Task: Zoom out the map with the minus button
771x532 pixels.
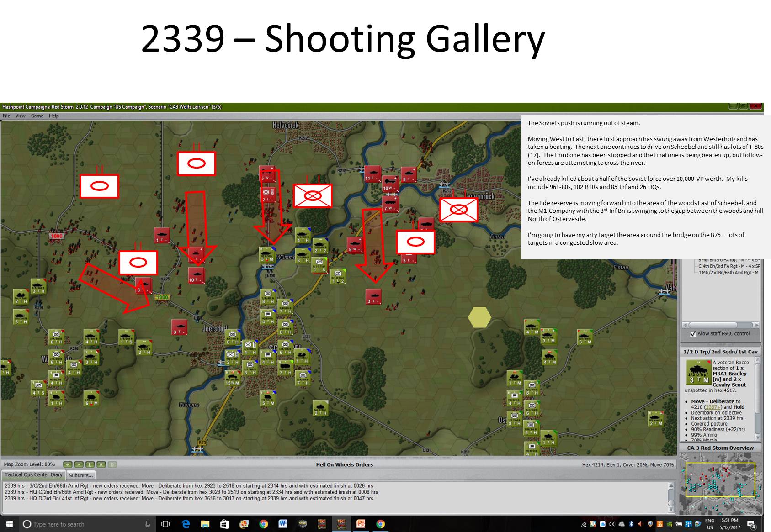Action: point(79,464)
